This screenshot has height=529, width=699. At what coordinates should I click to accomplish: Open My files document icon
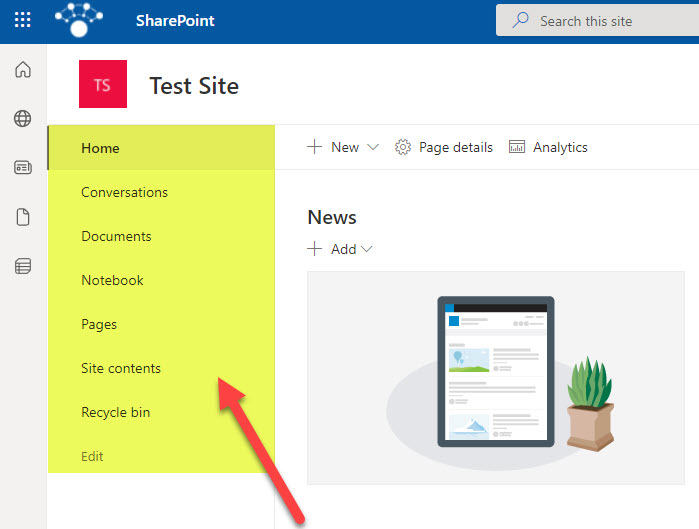(22, 217)
